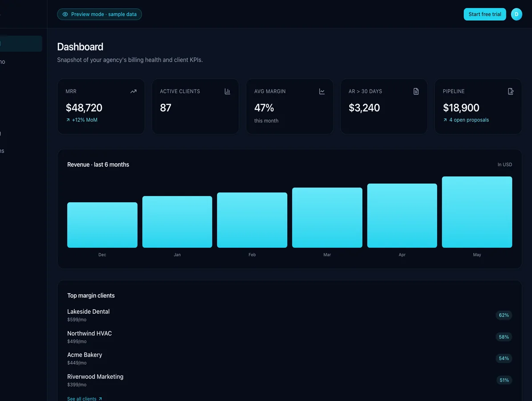Click the 54% margin badge
Image resolution: width=532 pixels, height=401 pixels.
504,358
